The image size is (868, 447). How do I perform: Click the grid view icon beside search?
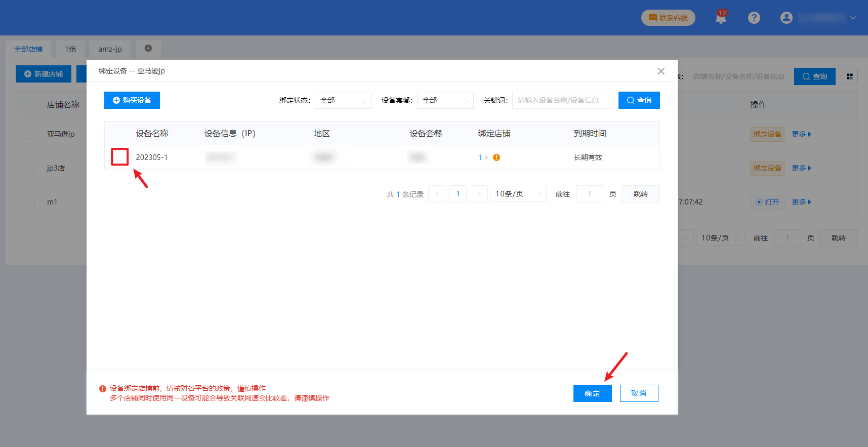tap(849, 76)
